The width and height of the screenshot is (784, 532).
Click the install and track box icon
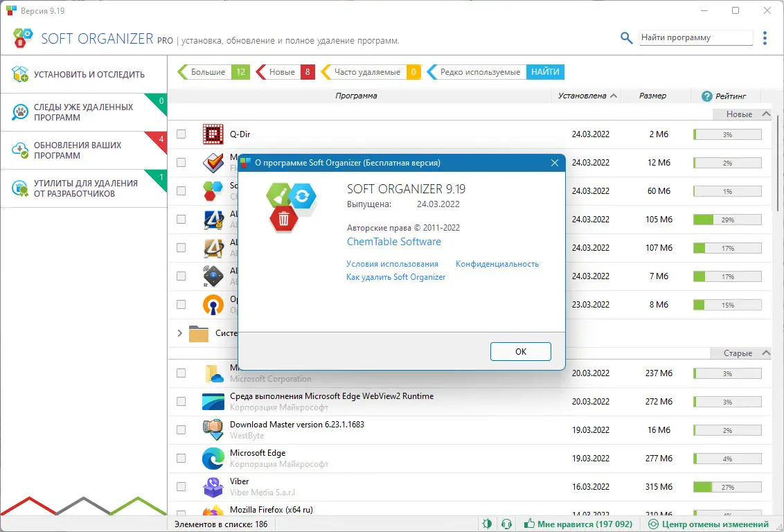click(x=20, y=74)
